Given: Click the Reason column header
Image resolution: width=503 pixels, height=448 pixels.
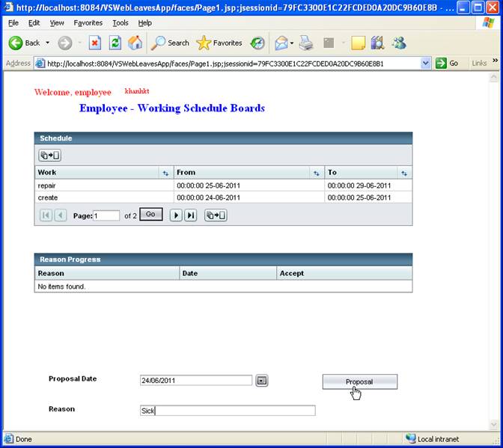Looking at the screenshot, I should pyautogui.click(x=107, y=273).
